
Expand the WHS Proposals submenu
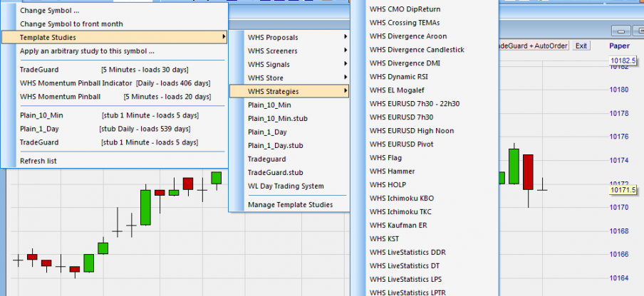[x=289, y=37]
